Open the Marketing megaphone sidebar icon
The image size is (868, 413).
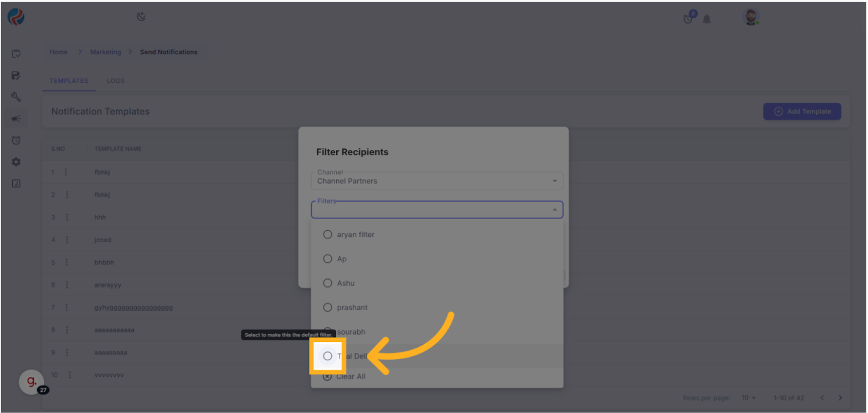click(16, 118)
